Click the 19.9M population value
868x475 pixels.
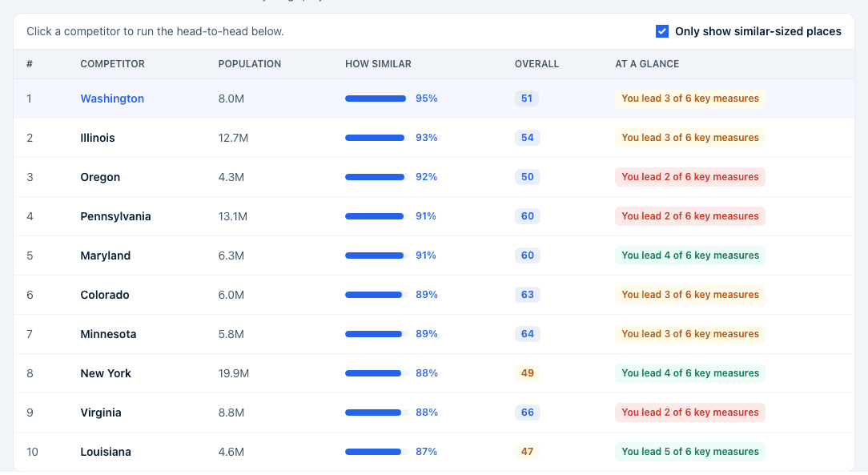tap(234, 374)
